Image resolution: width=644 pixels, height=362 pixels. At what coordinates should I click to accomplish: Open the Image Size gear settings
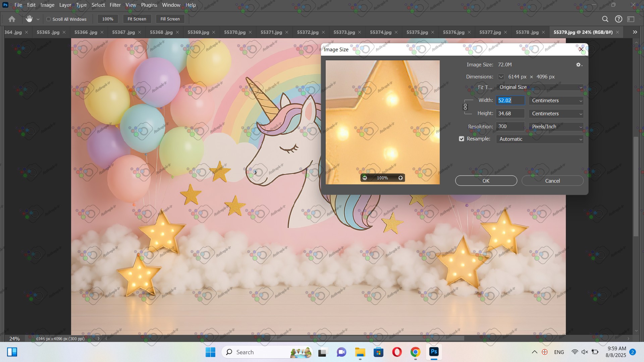579,65
